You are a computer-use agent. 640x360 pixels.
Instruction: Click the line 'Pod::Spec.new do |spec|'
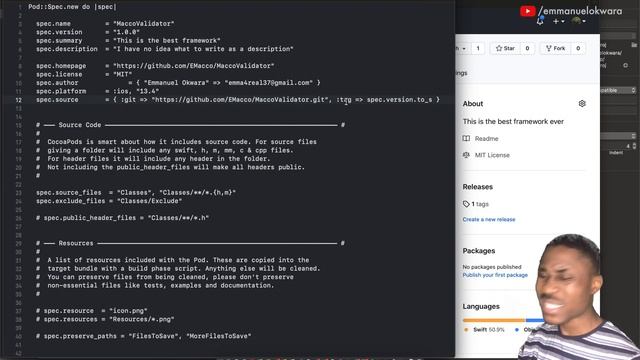tap(72, 7)
